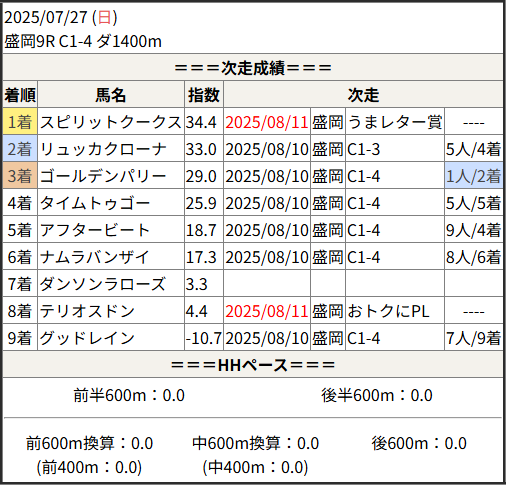Open ゴールデンパリー horse entry

pos(103,176)
